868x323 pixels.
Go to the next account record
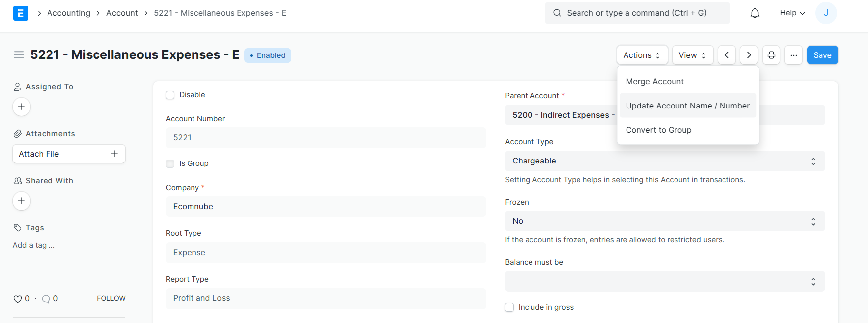[x=749, y=55]
